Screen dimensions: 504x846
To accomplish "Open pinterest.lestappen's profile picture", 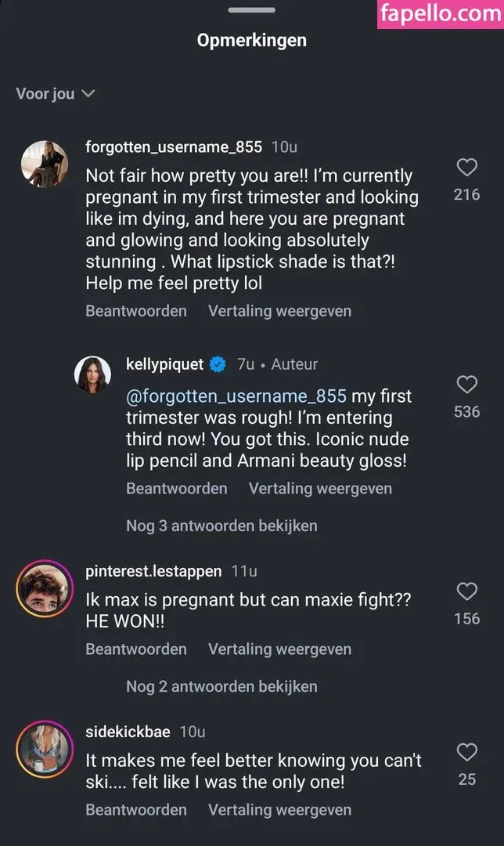I will click(44, 589).
